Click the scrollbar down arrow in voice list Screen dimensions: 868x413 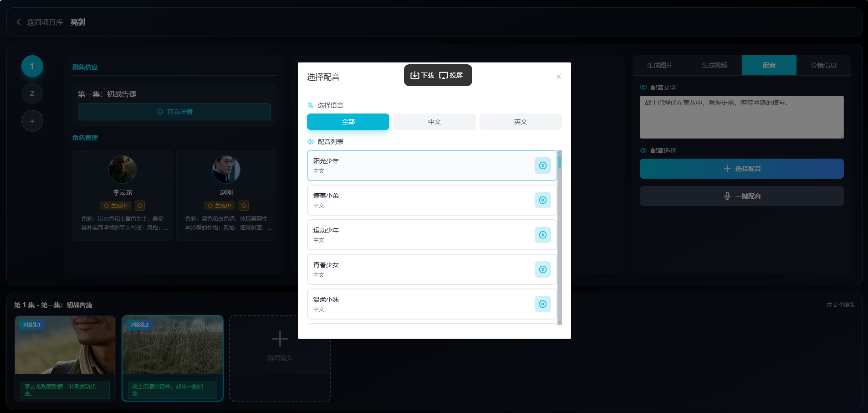coord(560,322)
